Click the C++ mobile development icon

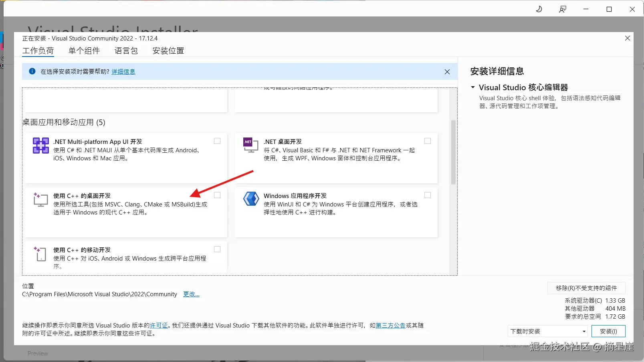tap(40, 254)
